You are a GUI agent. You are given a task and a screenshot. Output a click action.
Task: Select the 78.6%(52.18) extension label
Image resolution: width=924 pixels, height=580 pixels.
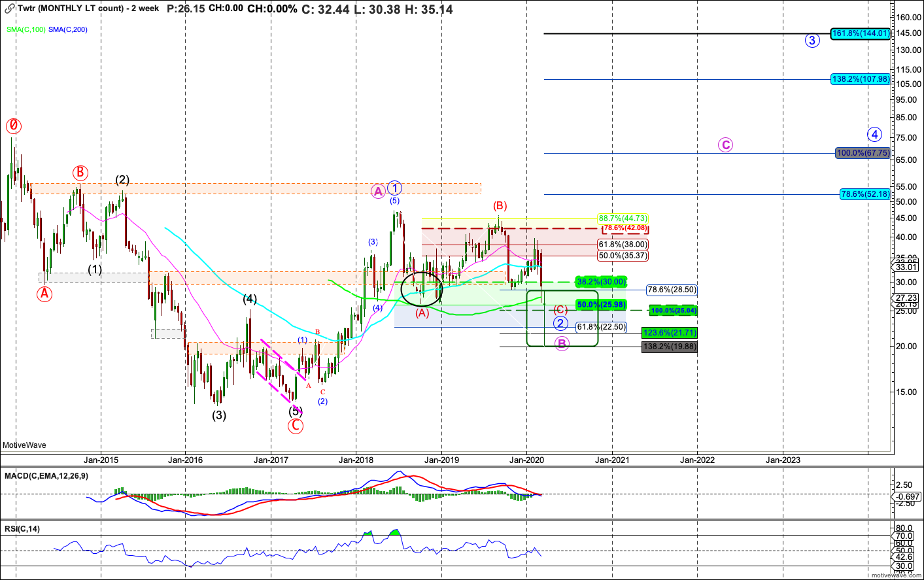[865, 194]
